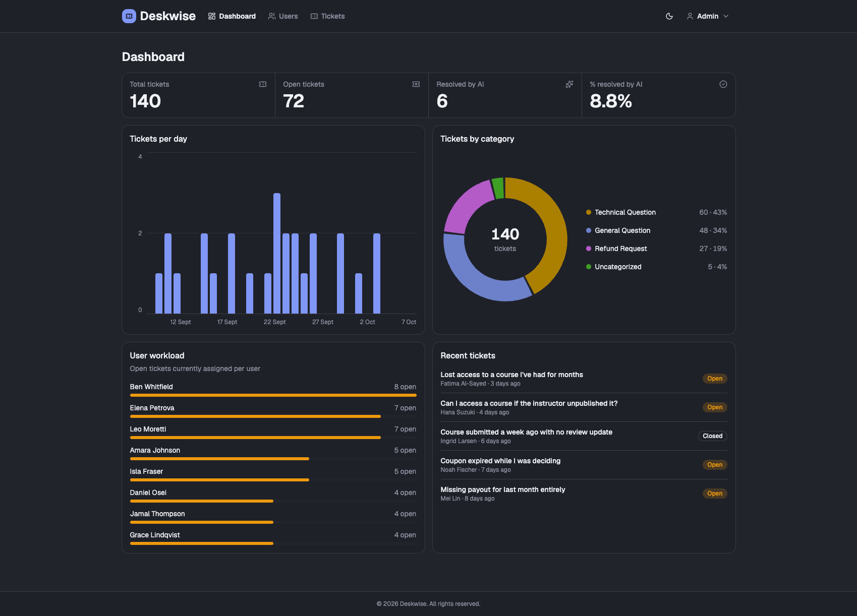Click the General Question legend color dot
This screenshot has width=857, height=616.
coord(589,230)
